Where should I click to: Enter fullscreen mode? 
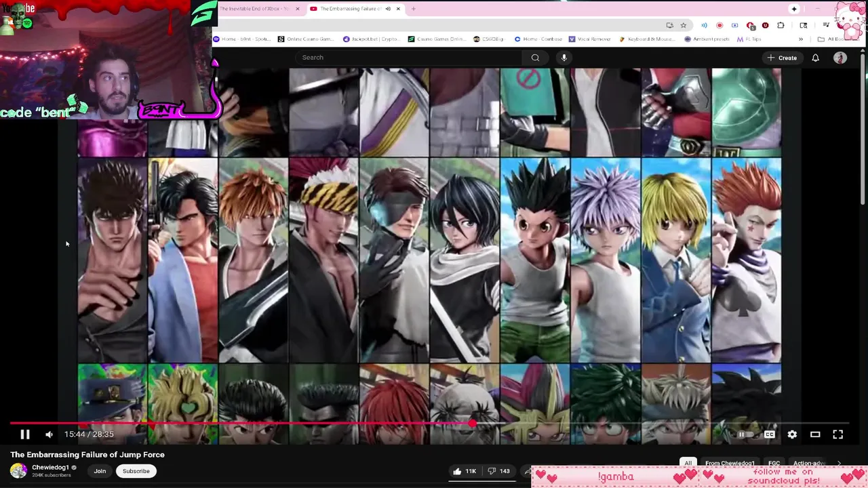(838, 434)
